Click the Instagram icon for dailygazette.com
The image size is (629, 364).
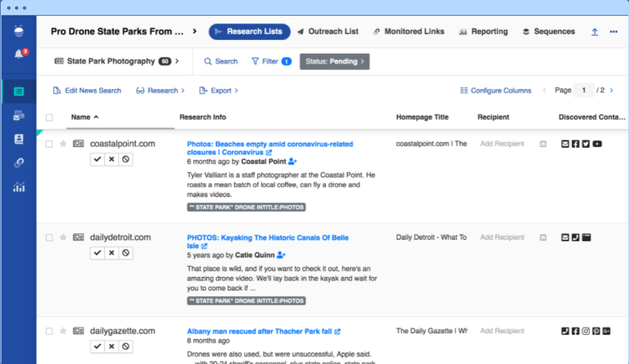coord(586,330)
